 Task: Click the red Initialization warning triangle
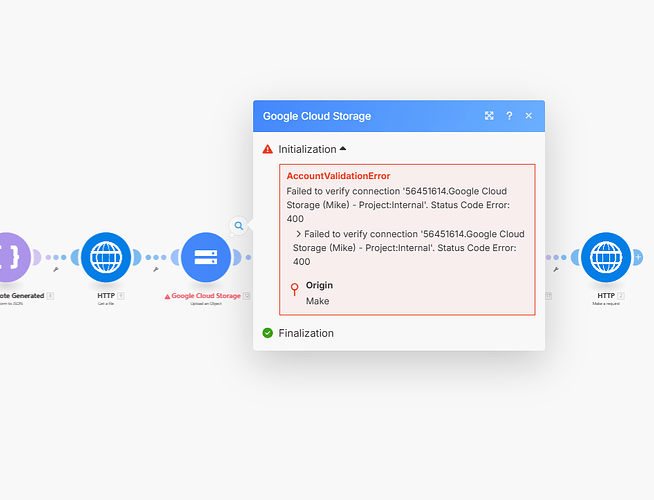[x=267, y=149]
